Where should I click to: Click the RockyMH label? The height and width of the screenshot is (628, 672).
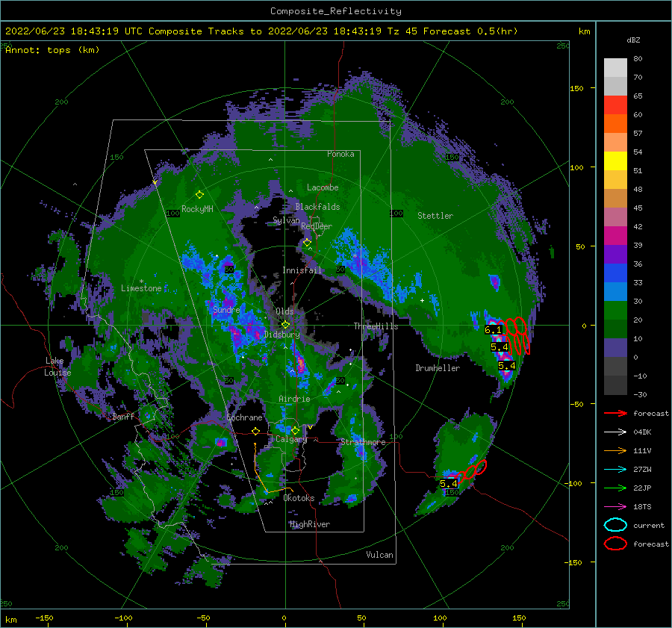[x=197, y=209]
